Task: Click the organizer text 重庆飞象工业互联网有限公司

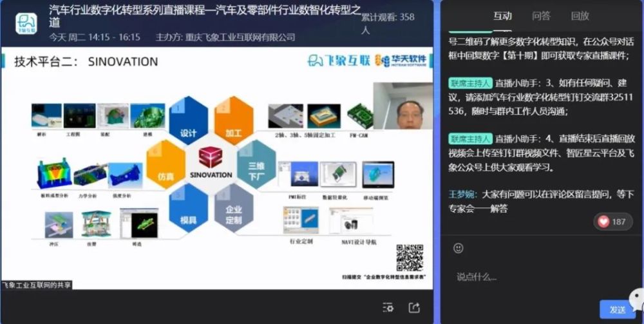Action: point(240,37)
